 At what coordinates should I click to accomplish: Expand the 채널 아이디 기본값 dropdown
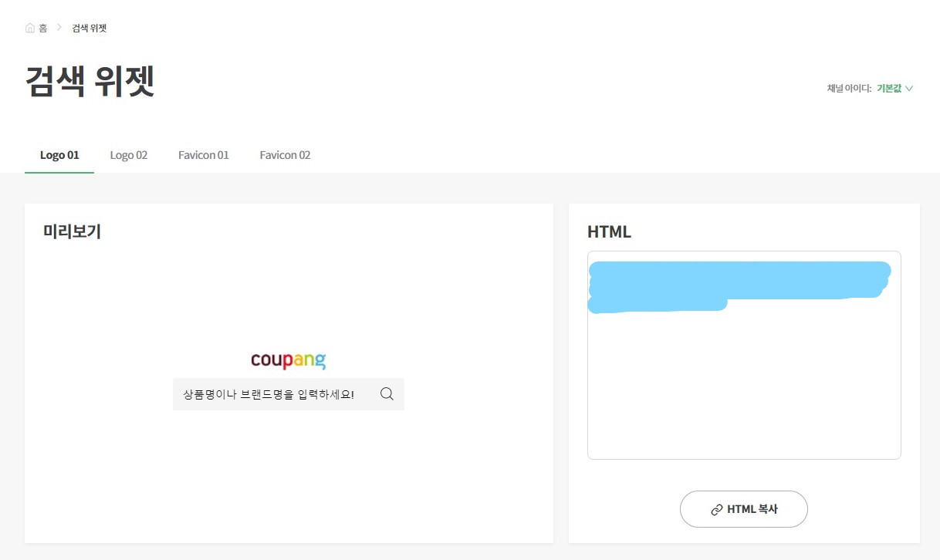tap(895, 88)
